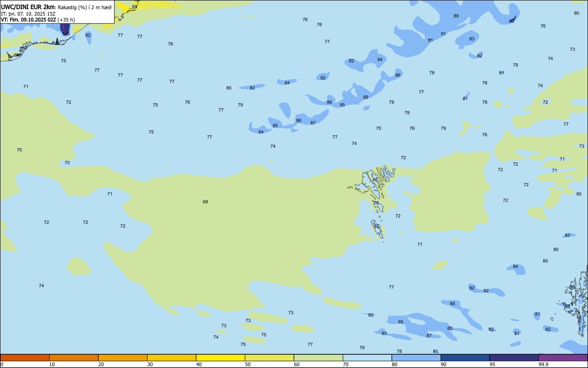Screen dimensions: 588x368
Task: Click the dark blue 90–95 legend swatch
Action: tap(465, 357)
